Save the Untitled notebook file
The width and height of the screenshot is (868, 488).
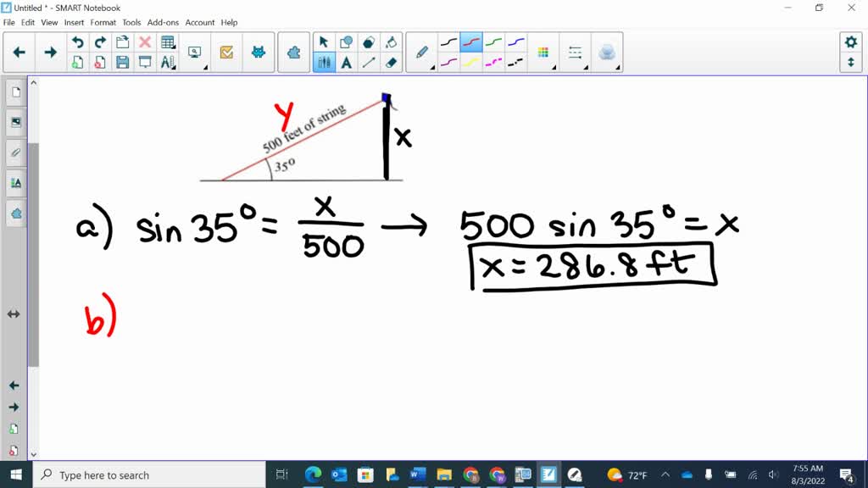(x=121, y=62)
